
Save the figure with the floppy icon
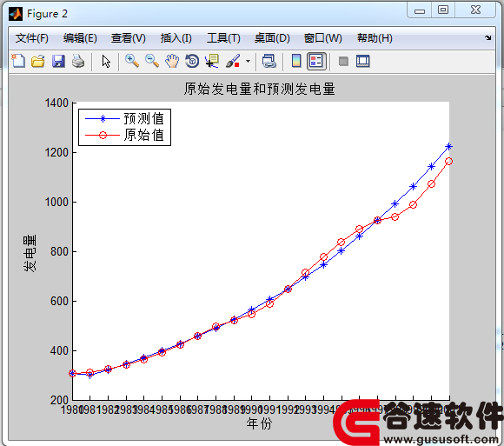pyautogui.click(x=58, y=61)
